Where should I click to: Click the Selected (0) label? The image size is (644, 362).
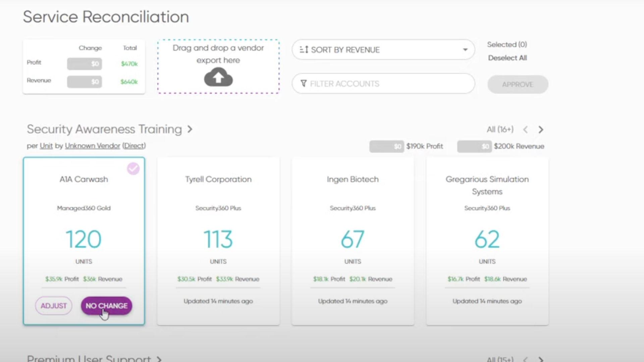click(x=507, y=45)
